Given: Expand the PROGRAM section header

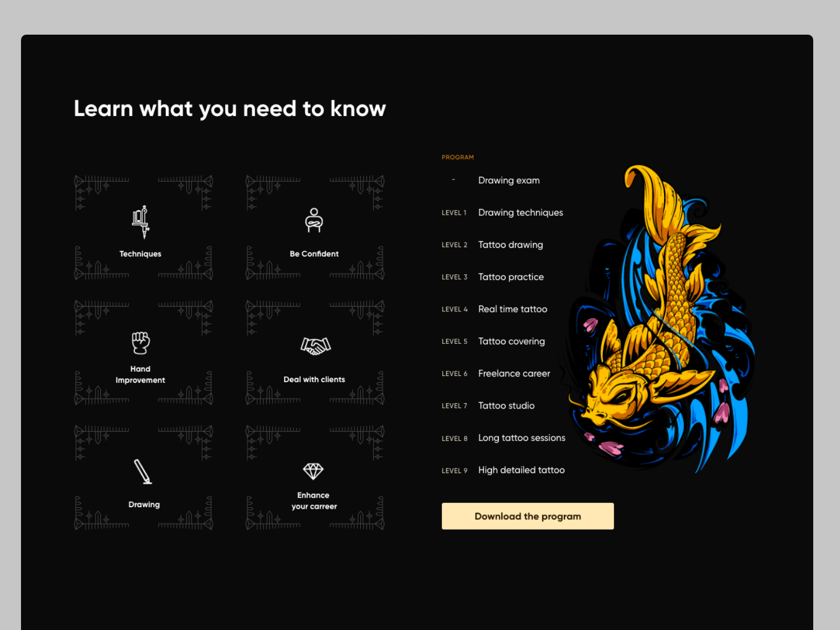Looking at the screenshot, I should pos(457,157).
